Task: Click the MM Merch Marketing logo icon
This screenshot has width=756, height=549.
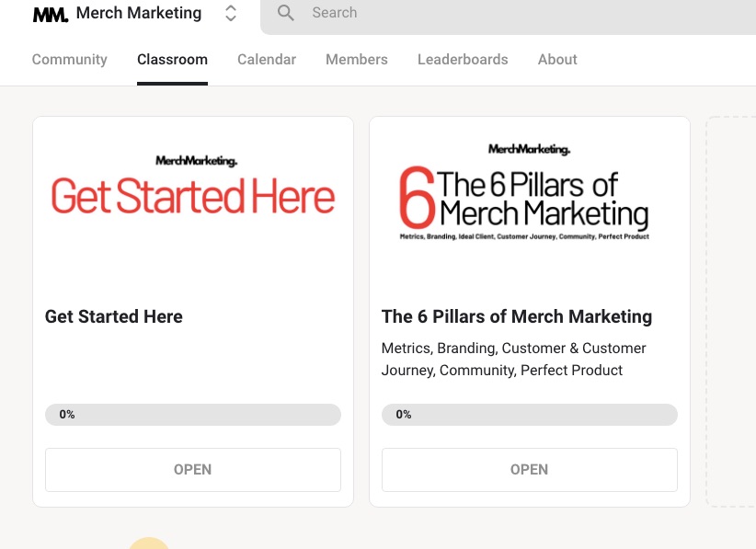Action: click(x=51, y=14)
